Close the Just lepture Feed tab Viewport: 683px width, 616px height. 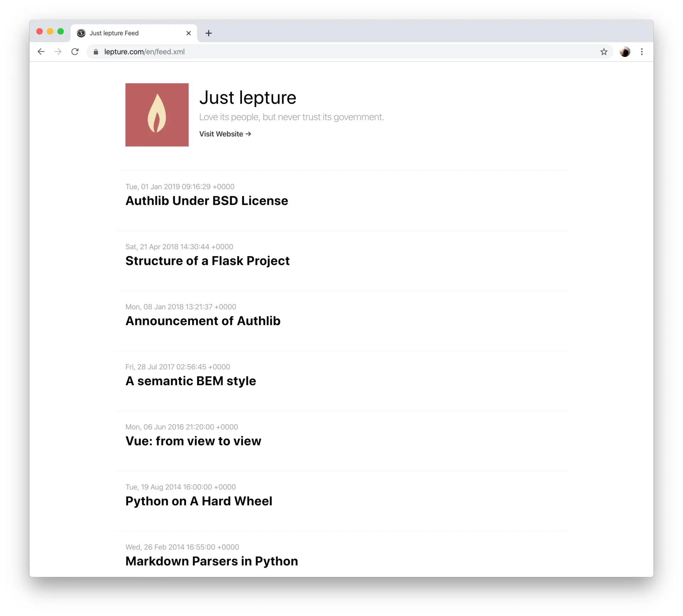pos(189,33)
